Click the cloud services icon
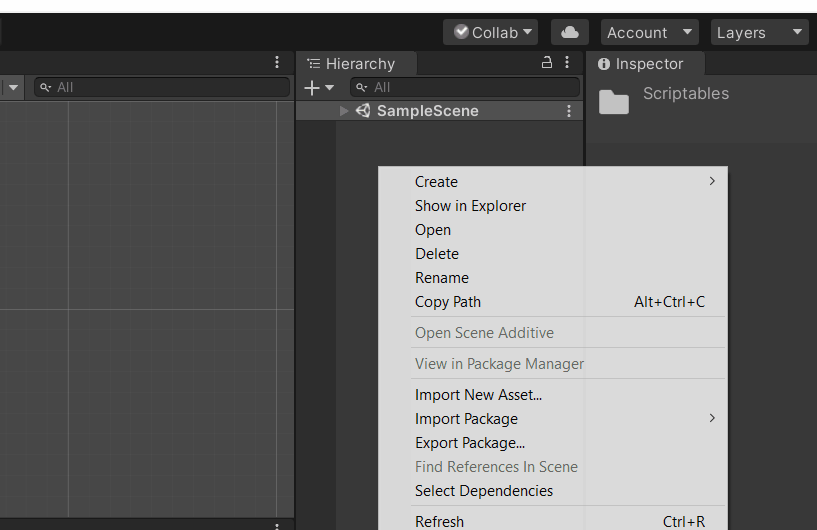This screenshot has height=530, width=817. coord(570,32)
